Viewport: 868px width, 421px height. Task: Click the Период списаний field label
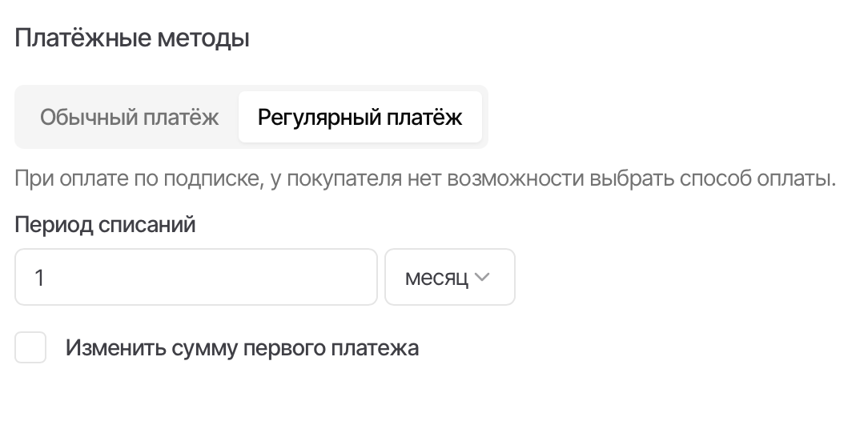(105, 224)
